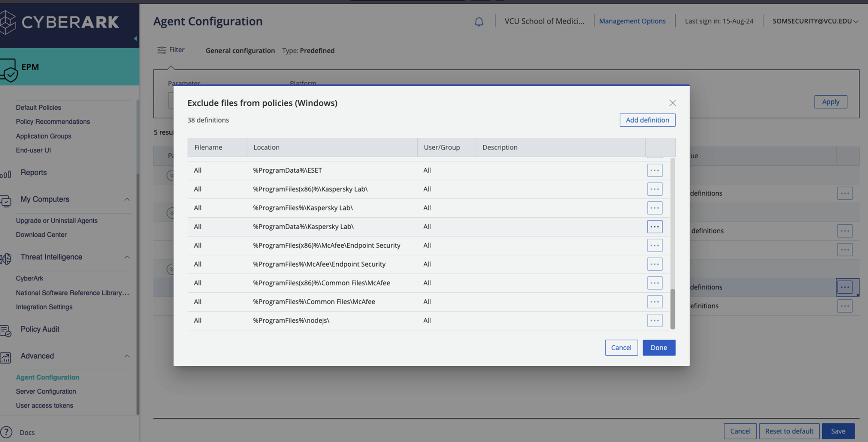Open Management Options link
868x442 pixels.
[x=632, y=21]
